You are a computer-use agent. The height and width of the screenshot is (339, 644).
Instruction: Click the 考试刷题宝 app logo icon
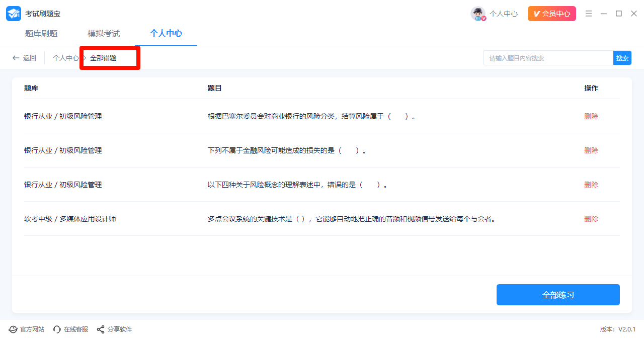coord(14,14)
